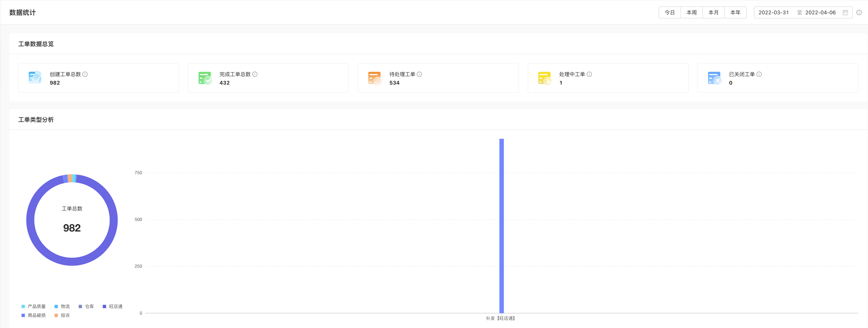Click the 工单总数 label in donut center
The width and height of the screenshot is (868, 328).
point(72,209)
